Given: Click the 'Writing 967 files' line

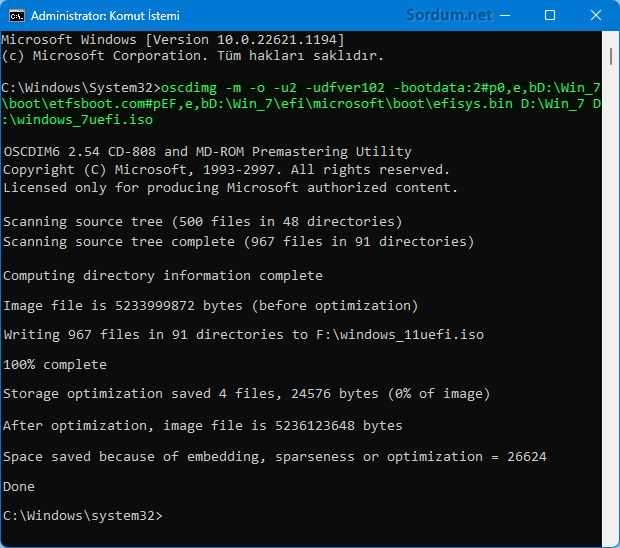Looking at the screenshot, I should coord(244,334).
